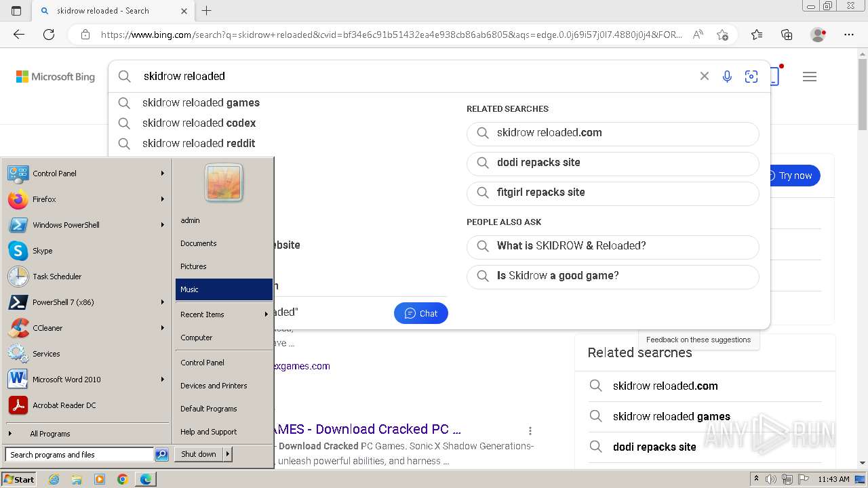Open Is Skidrow a good game? question
Image resolution: width=868 pixels, height=488 pixels.
click(x=613, y=277)
